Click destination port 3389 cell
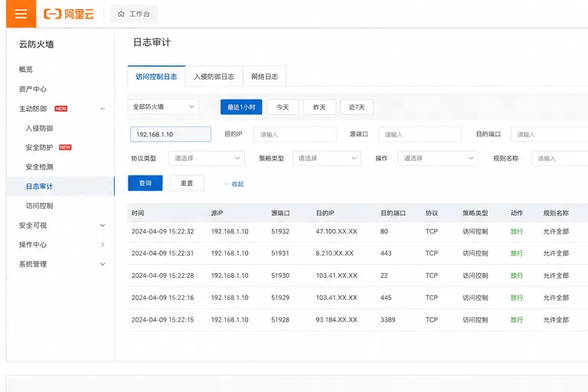 pyautogui.click(x=387, y=319)
